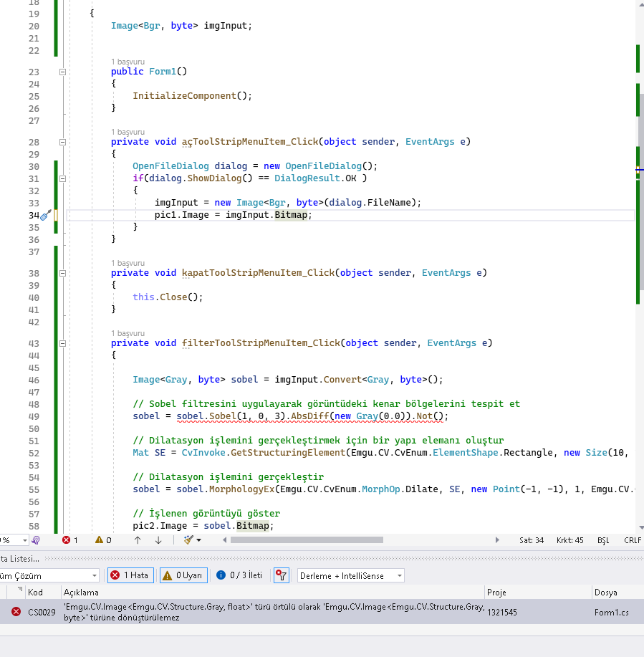Go to next issue with down arrow
The height and width of the screenshot is (657, 644).
pyautogui.click(x=158, y=540)
